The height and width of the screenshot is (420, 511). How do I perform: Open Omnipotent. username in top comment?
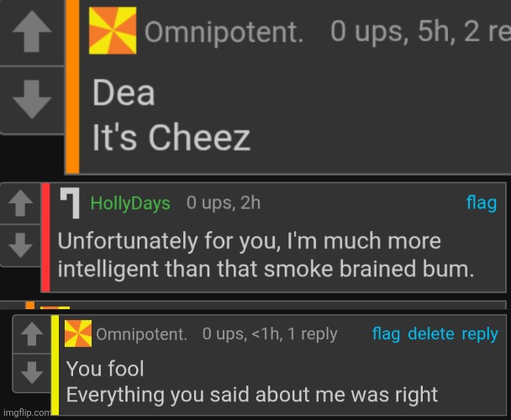[224, 32]
